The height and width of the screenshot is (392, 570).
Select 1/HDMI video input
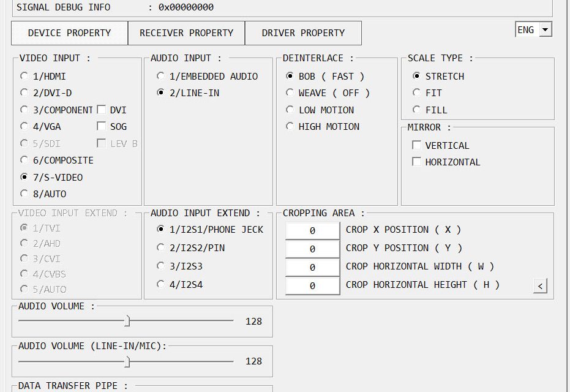coord(24,77)
